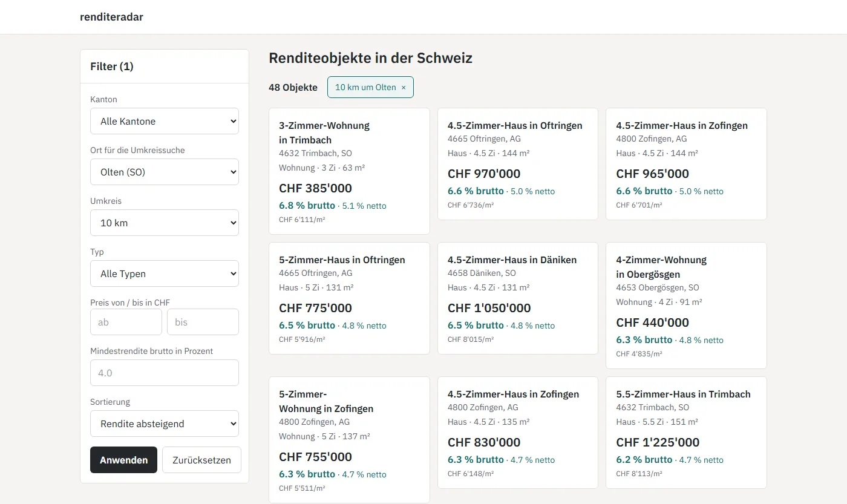Screen dimensions: 847x504
Task: Open the 4.5-Zimmer-Haus in Oftringen listing
Action: [x=518, y=164]
